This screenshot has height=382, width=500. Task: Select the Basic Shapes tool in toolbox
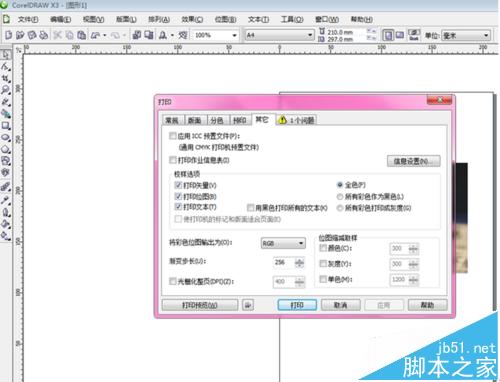6,161
